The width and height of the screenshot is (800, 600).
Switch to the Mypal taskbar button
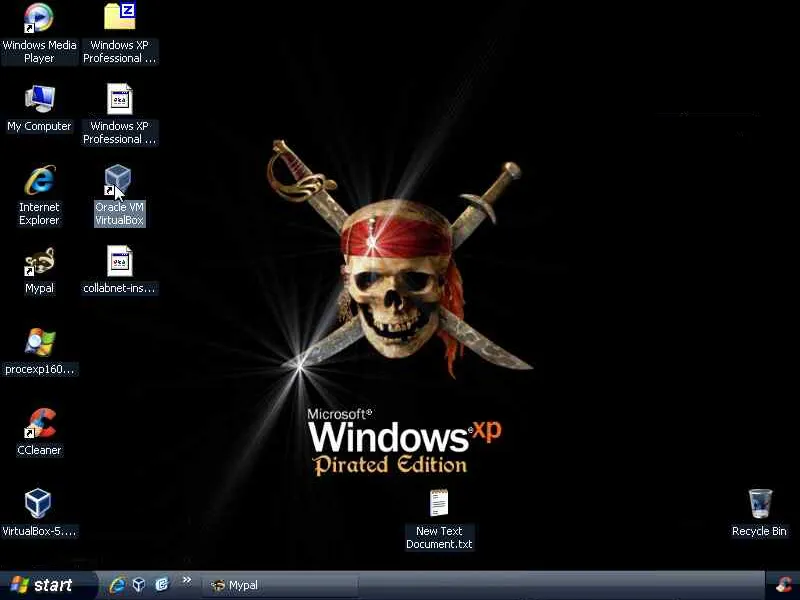[x=280, y=586]
